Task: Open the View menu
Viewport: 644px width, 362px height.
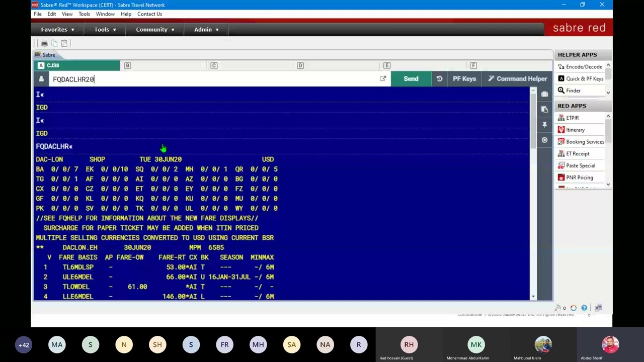Action: pos(67,14)
